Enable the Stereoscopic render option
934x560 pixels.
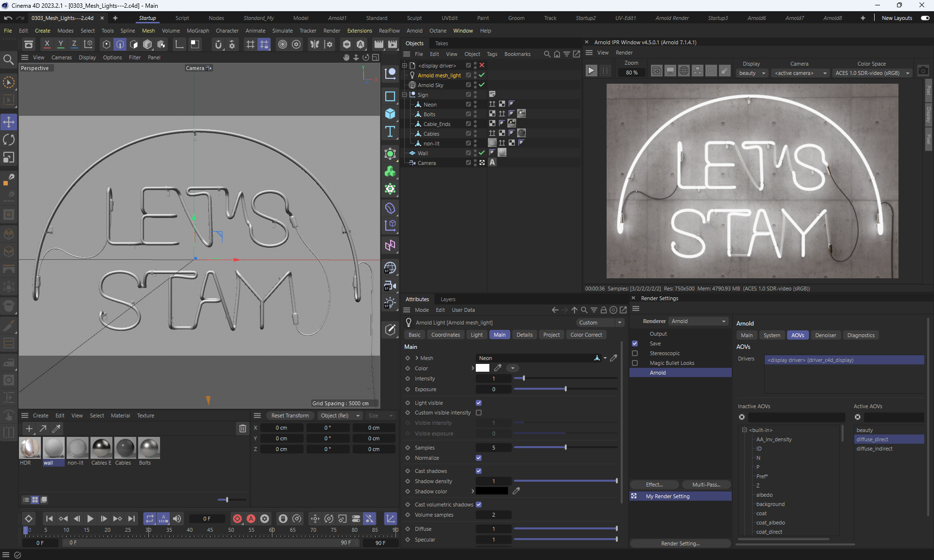pyautogui.click(x=635, y=353)
